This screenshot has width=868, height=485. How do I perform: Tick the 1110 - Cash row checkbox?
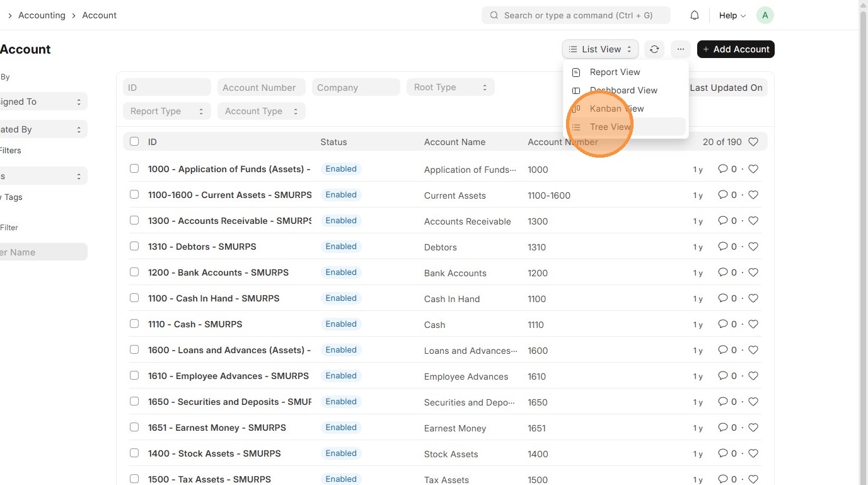(134, 324)
